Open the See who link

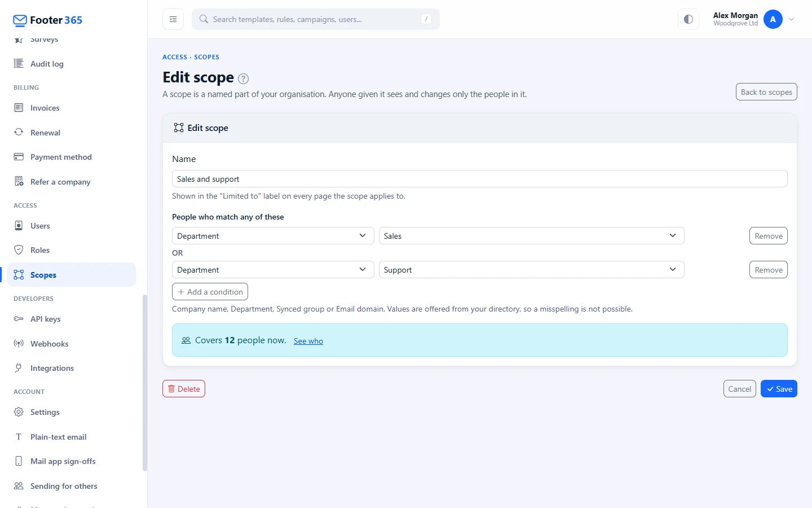[308, 341]
